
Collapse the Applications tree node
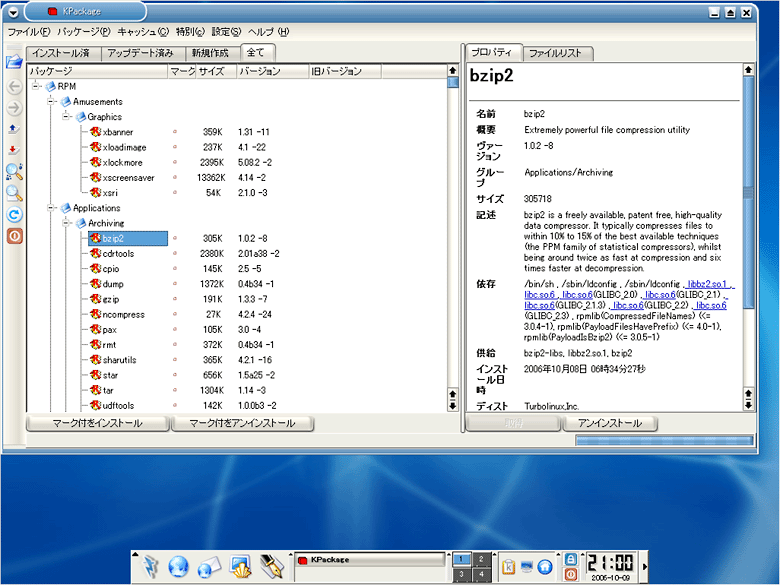click(x=51, y=208)
